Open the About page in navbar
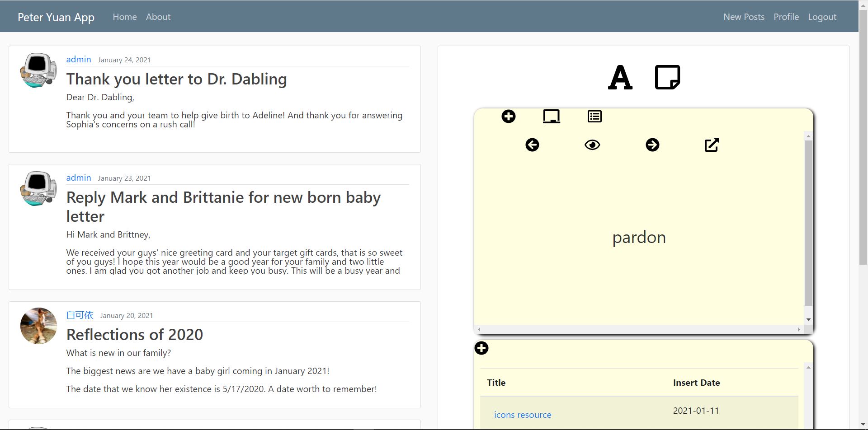Viewport: 868px width, 430px height. (158, 17)
